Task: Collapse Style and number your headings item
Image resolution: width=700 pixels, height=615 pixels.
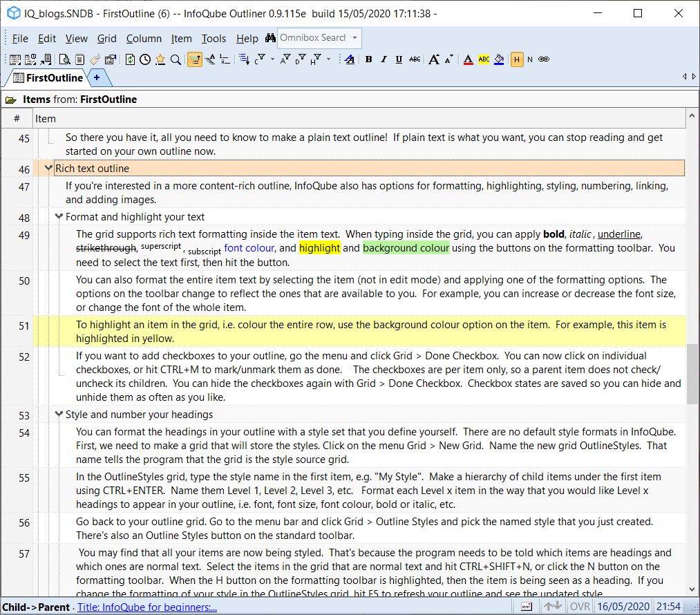Action: click(x=59, y=414)
